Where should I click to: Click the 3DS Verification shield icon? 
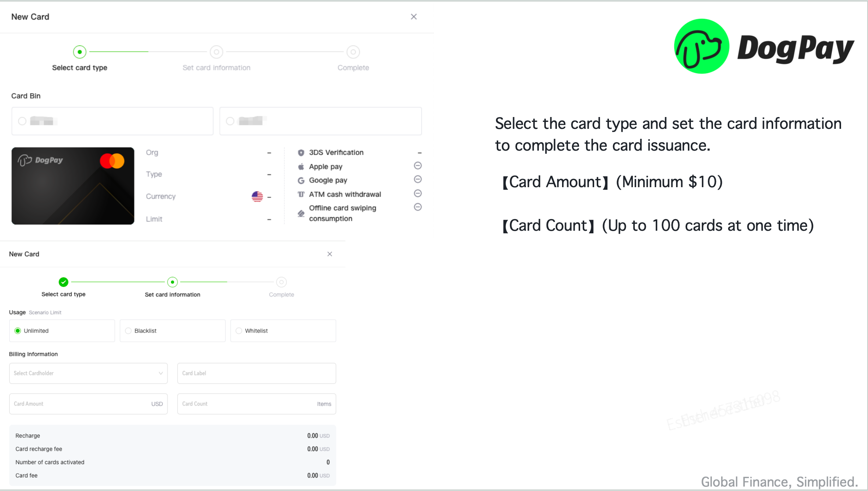point(301,153)
